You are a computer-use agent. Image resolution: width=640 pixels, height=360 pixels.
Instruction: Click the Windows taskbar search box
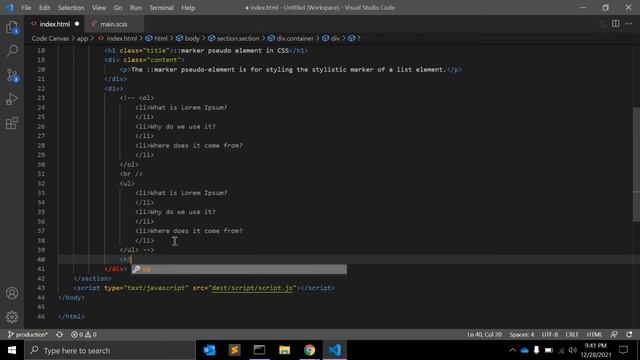tap(109, 350)
